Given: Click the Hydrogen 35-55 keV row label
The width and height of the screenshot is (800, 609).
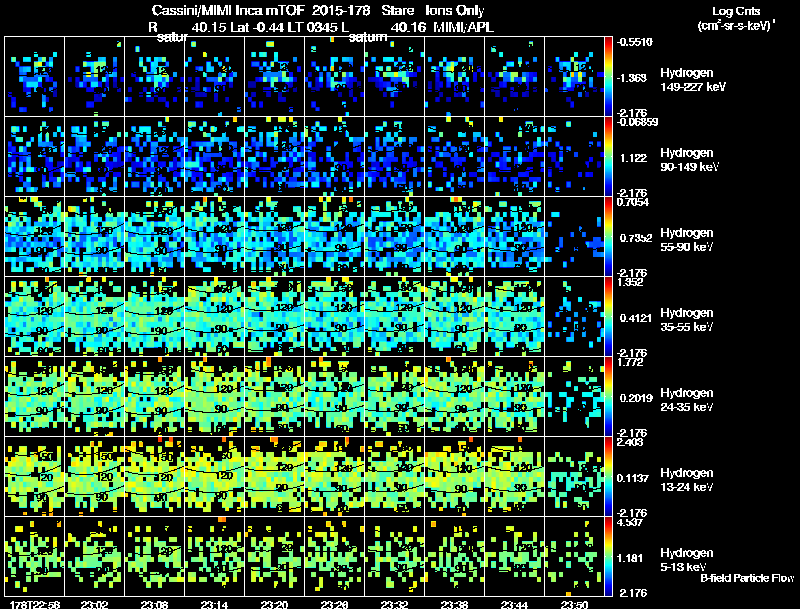Looking at the screenshot, I should 687,320.
